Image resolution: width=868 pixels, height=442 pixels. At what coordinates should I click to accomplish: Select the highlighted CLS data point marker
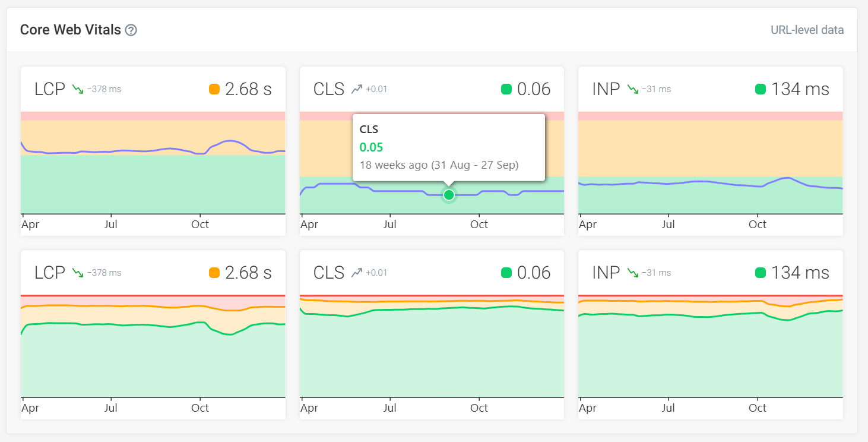[449, 195]
